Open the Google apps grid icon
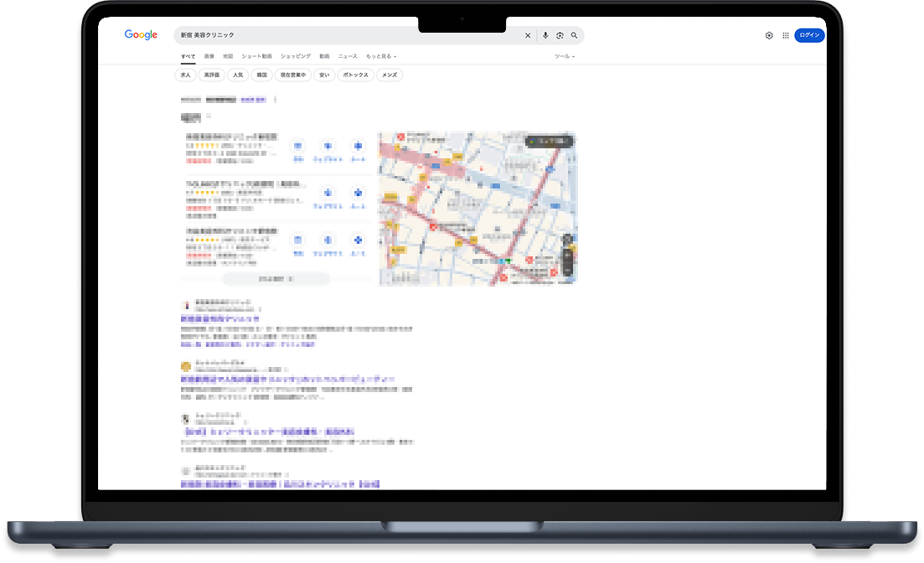924x563 pixels. (x=785, y=35)
